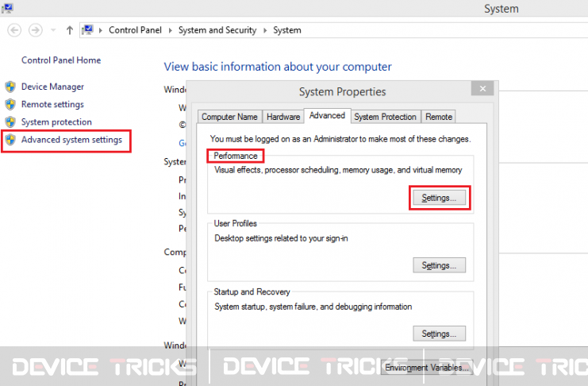588x386 pixels.
Task: Switch to the Hardware tab
Action: point(283,117)
